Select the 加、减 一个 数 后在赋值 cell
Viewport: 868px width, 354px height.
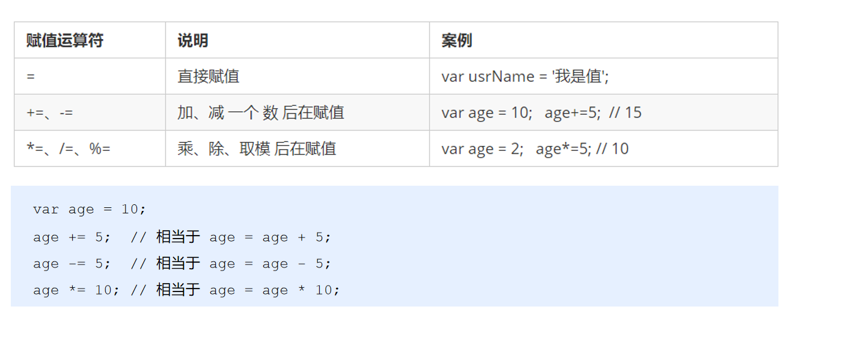pyautogui.click(x=260, y=113)
